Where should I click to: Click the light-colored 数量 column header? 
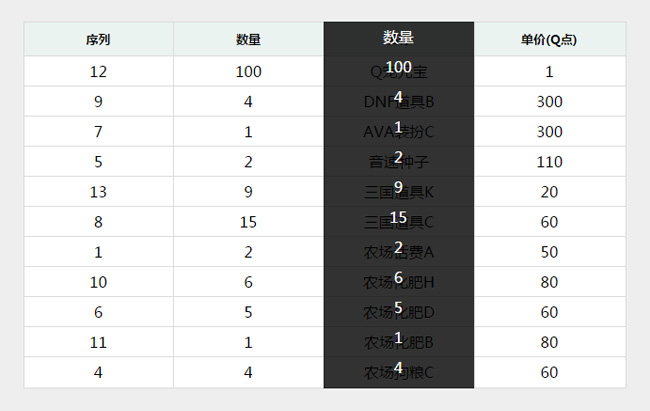point(249,40)
